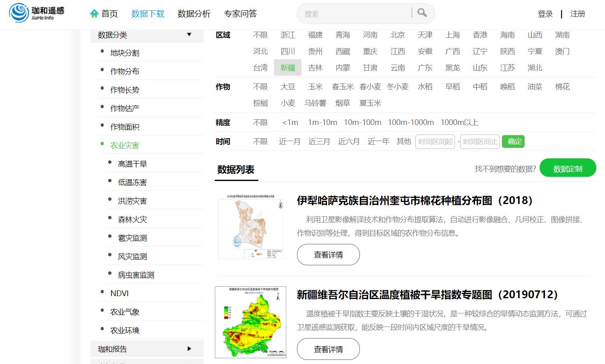Click the 登录 login link
This screenshot has height=364, width=605.
(x=545, y=14)
